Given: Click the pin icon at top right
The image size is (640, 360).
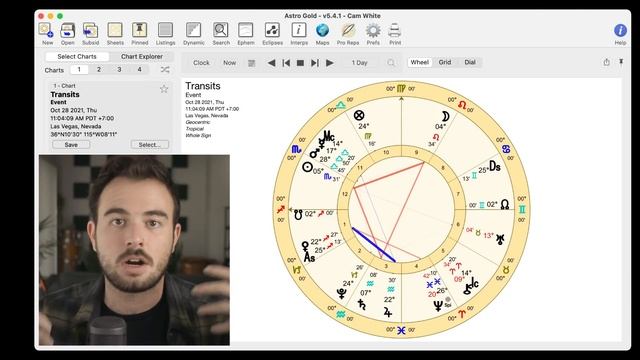Looking at the screenshot, I should 621,62.
